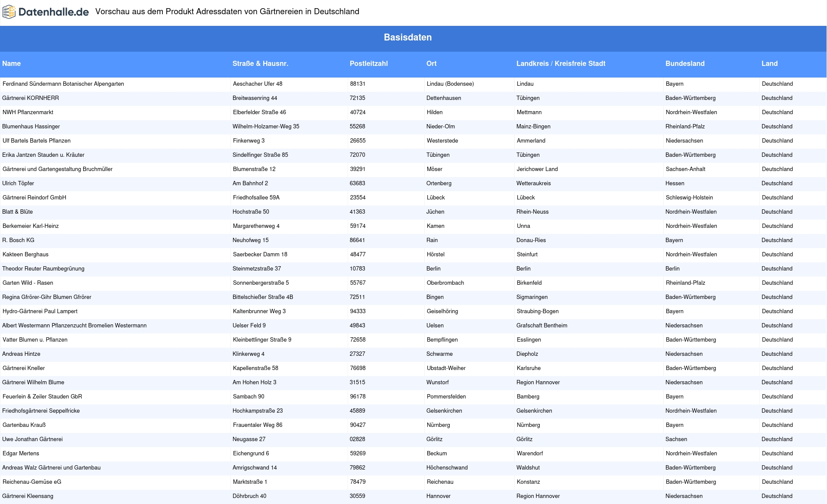Click postal code 26655
This screenshot has width=827, height=504.
click(x=358, y=140)
